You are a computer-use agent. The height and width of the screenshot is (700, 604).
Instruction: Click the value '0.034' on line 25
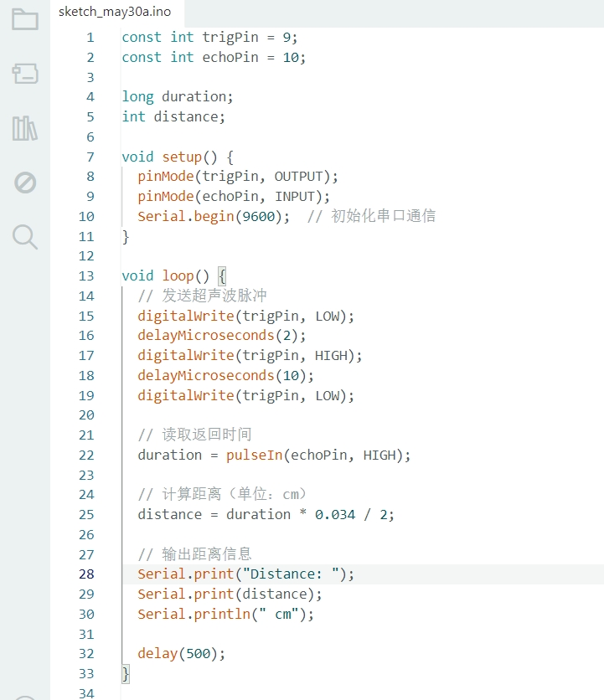(x=335, y=515)
